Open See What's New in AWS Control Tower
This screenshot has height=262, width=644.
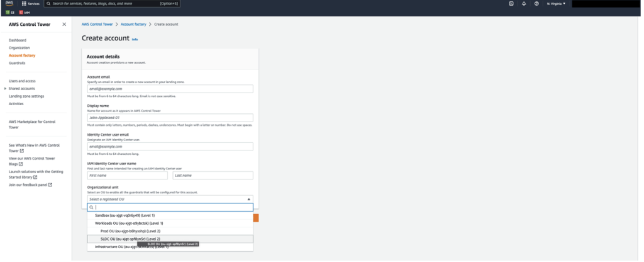pyautogui.click(x=34, y=148)
